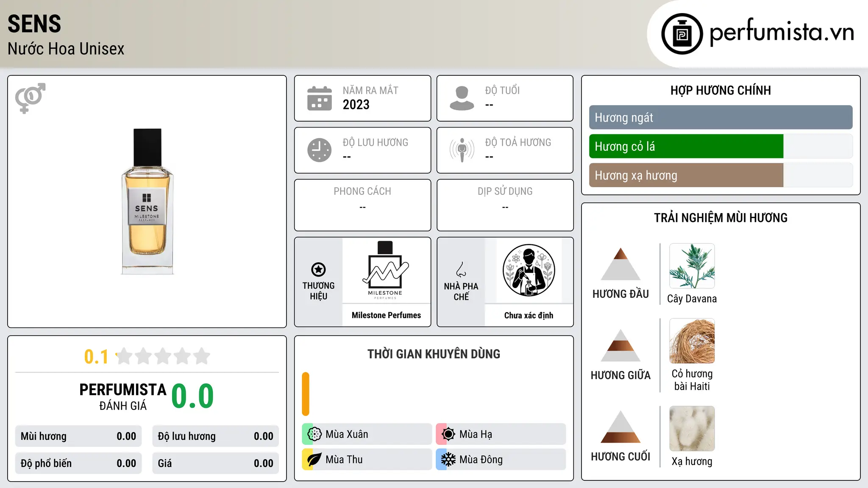Click the Thời gian khuyên dùng heading
Screen dimensions: 868x488
(x=434, y=354)
